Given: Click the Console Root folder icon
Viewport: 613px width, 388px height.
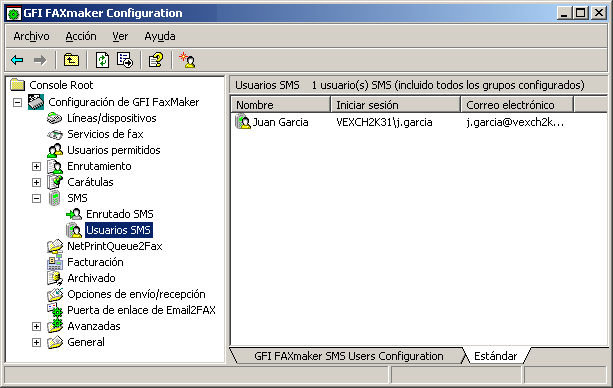Looking at the screenshot, I should [18, 84].
